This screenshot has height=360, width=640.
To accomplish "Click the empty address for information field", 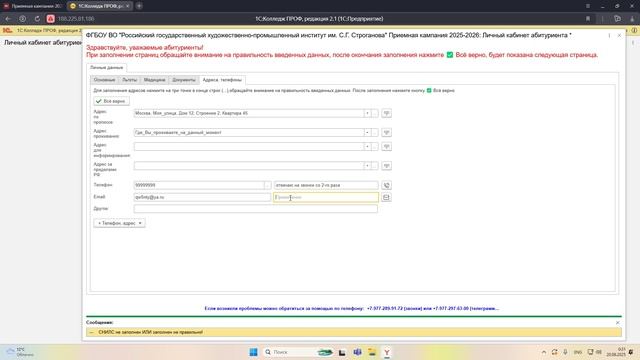I will [248, 146].
